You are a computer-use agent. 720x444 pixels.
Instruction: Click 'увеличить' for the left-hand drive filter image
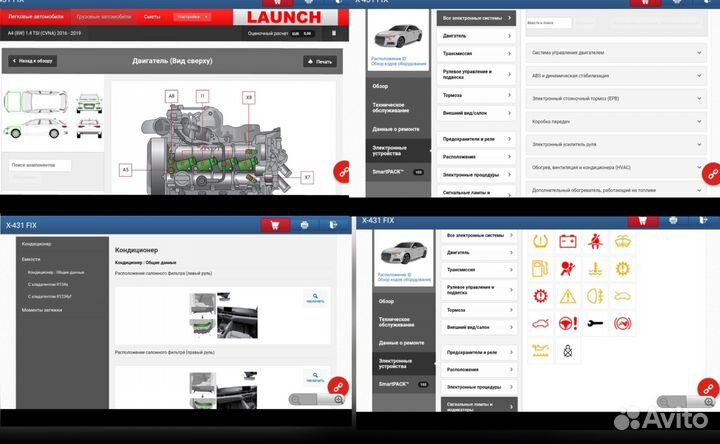[315, 298]
